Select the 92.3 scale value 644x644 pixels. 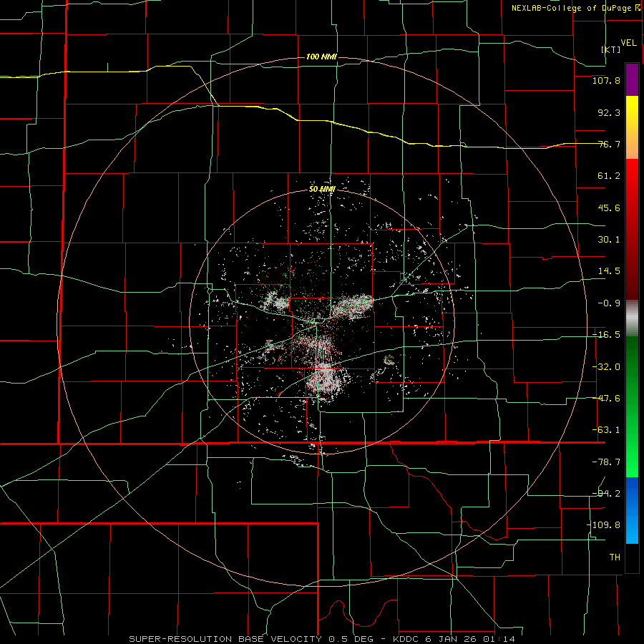(x=609, y=112)
